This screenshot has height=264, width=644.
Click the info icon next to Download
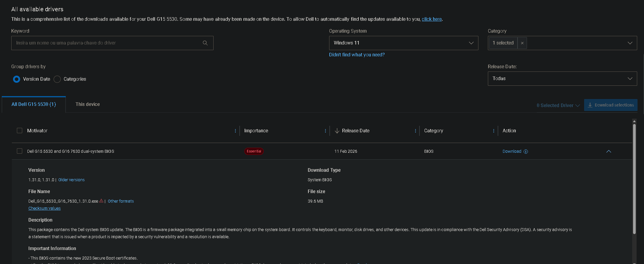[526, 152]
